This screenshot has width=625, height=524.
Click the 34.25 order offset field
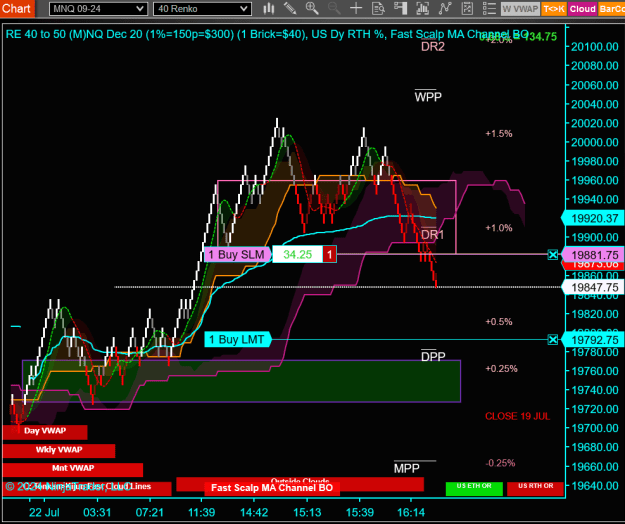tap(297, 255)
